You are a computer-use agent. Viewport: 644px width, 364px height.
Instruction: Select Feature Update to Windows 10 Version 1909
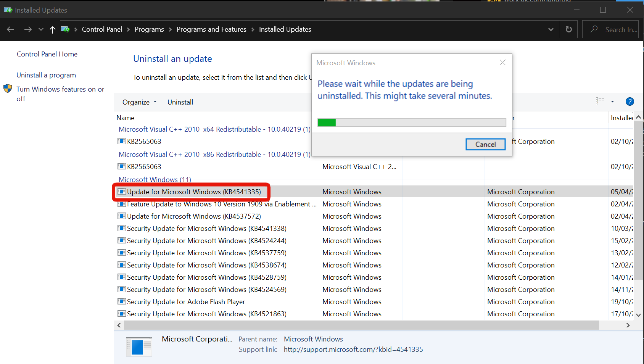tap(222, 204)
